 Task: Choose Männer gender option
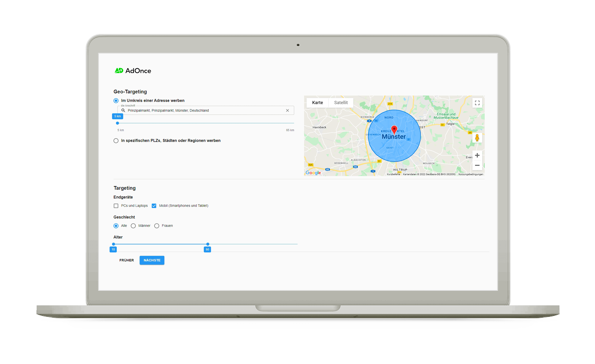133,226
